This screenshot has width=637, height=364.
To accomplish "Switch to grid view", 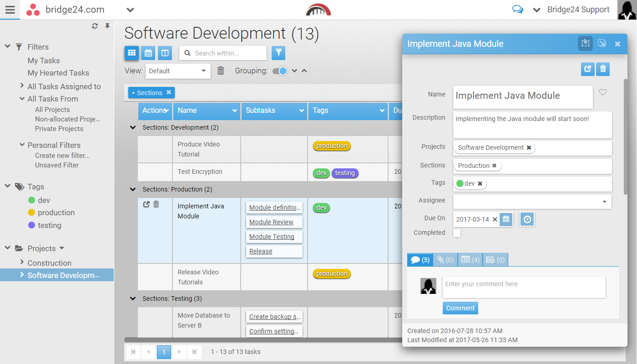I will pyautogui.click(x=131, y=53).
